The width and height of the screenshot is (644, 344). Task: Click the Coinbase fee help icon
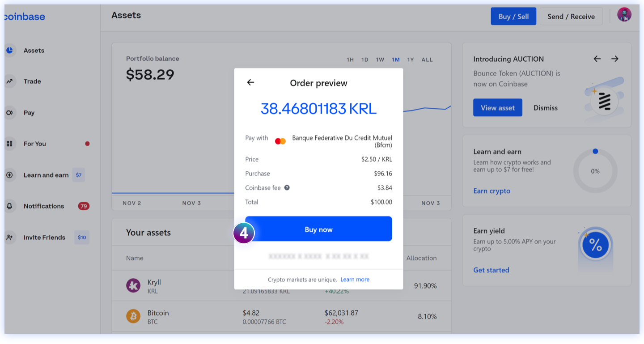(x=287, y=187)
